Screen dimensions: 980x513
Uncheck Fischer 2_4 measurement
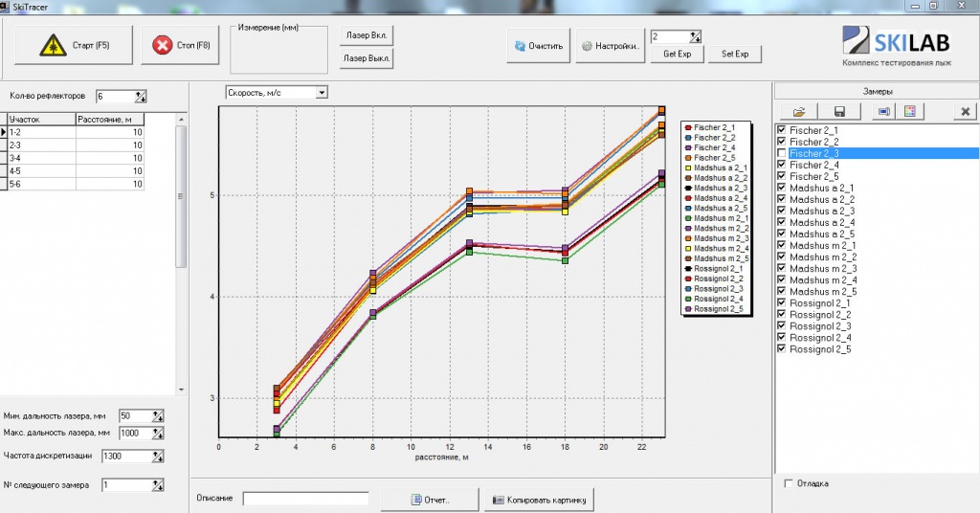[x=781, y=165]
